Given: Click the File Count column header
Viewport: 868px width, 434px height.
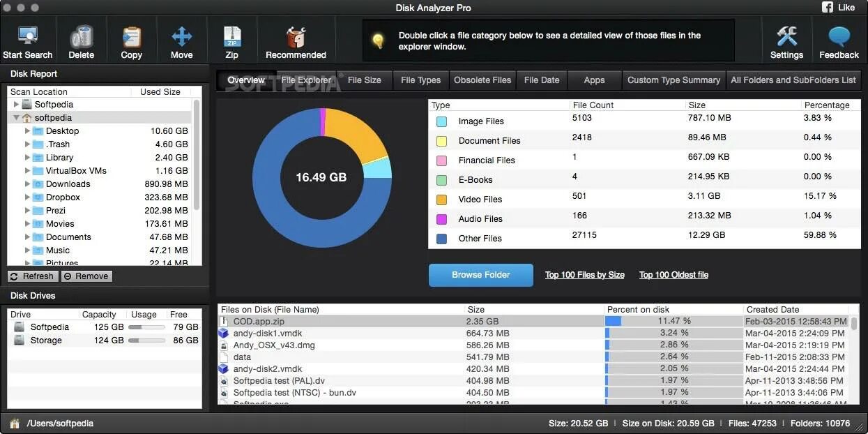Looking at the screenshot, I should click(627, 105).
